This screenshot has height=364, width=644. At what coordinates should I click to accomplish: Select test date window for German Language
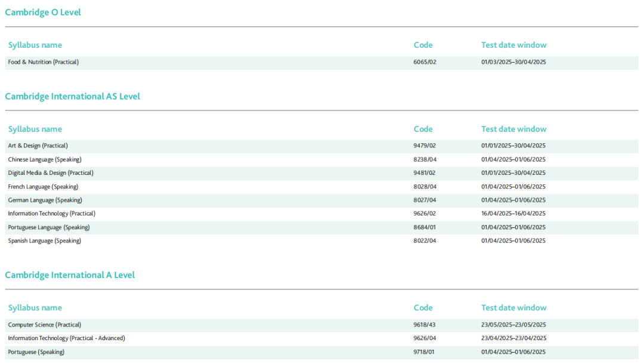click(x=513, y=200)
